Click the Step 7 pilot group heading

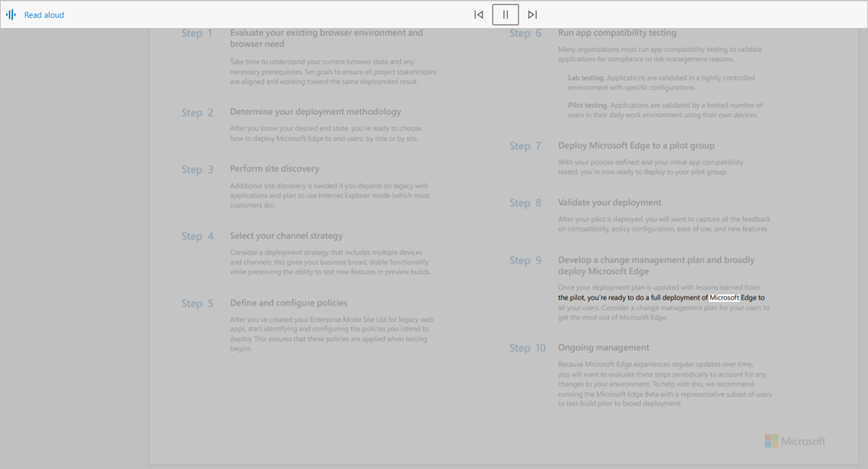coord(638,145)
